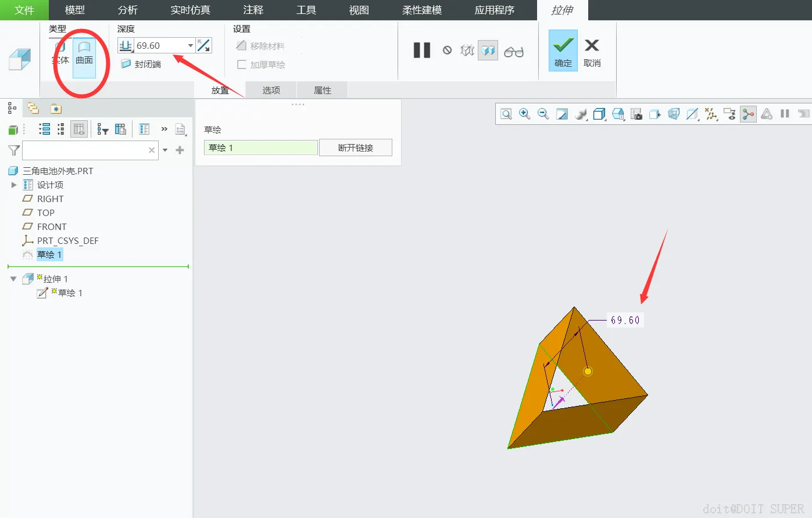Expand the 设计项 tree node
Screen dimensions: 812x518
point(14,185)
